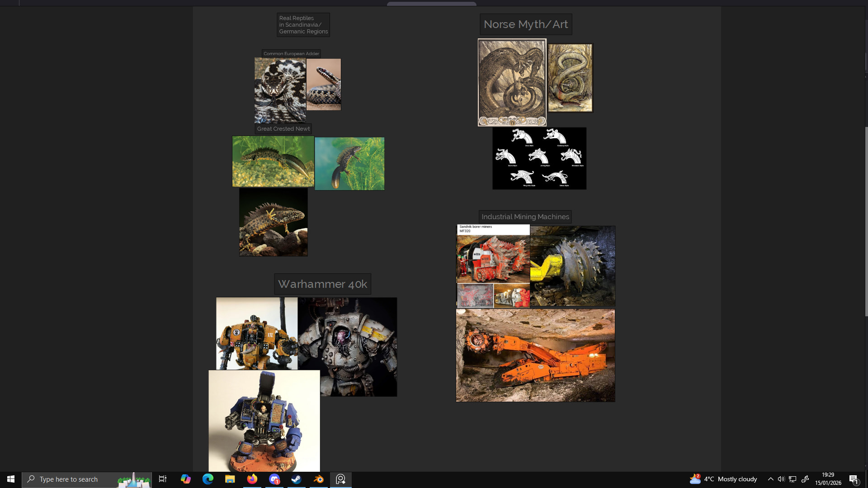Launch Microsoft Copilot from the taskbar
The image size is (868, 488).
[185, 479]
